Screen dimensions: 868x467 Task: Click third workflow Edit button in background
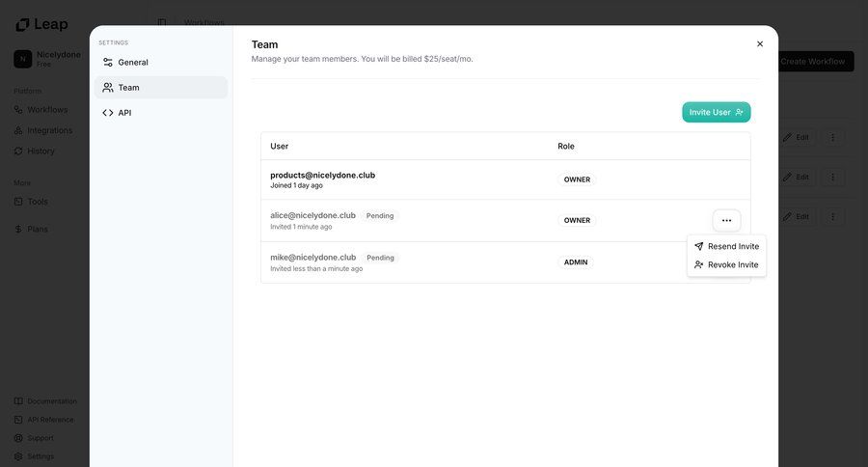796,216
